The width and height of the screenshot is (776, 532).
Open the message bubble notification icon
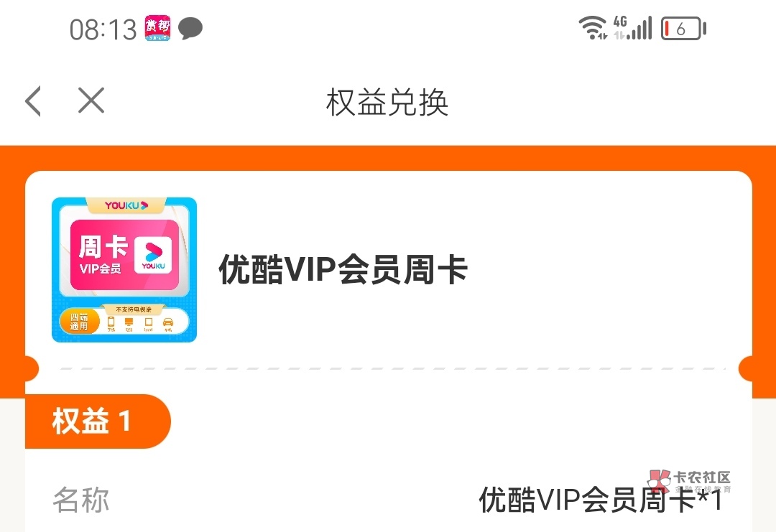[190, 28]
